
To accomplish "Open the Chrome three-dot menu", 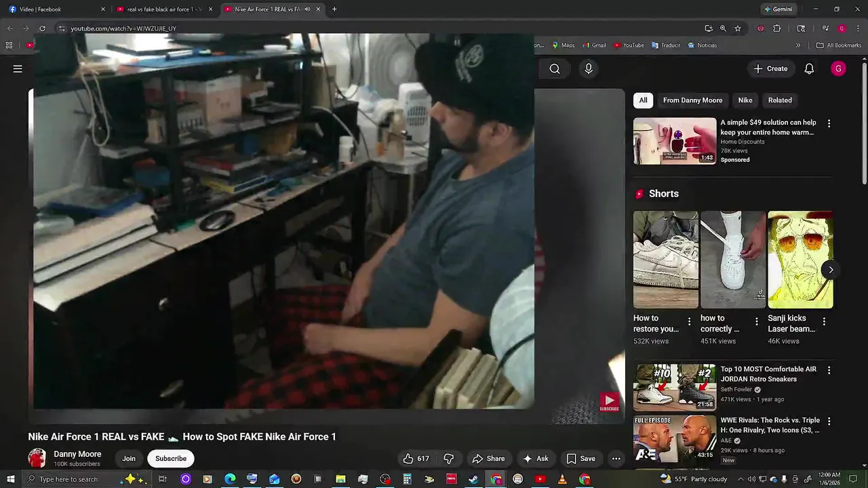I will click(857, 28).
